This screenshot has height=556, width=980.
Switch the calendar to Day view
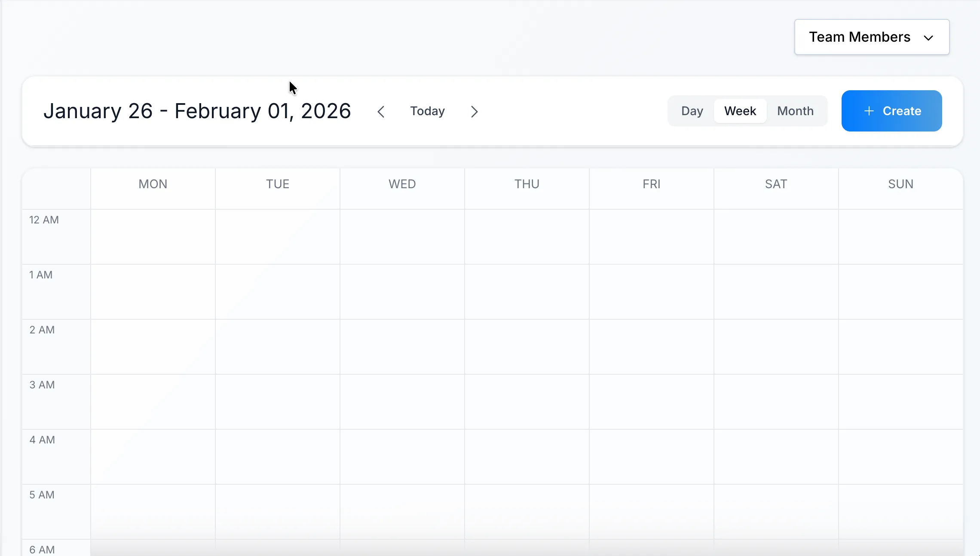tap(692, 111)
